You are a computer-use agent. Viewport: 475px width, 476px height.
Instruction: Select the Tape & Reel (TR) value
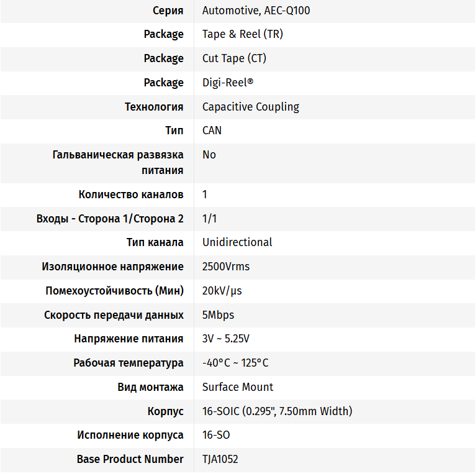click(x=243, y=34)
